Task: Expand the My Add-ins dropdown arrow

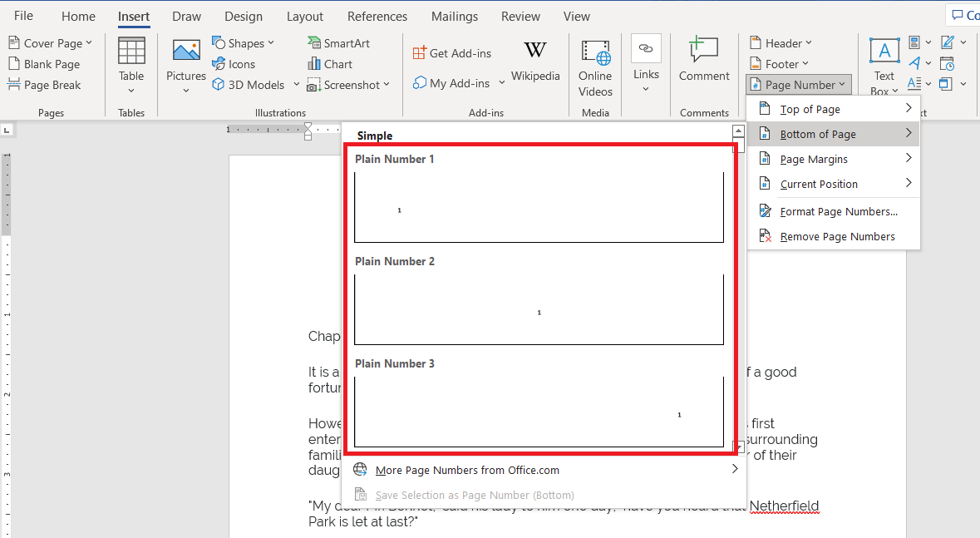Action: [x=501, y=83]
